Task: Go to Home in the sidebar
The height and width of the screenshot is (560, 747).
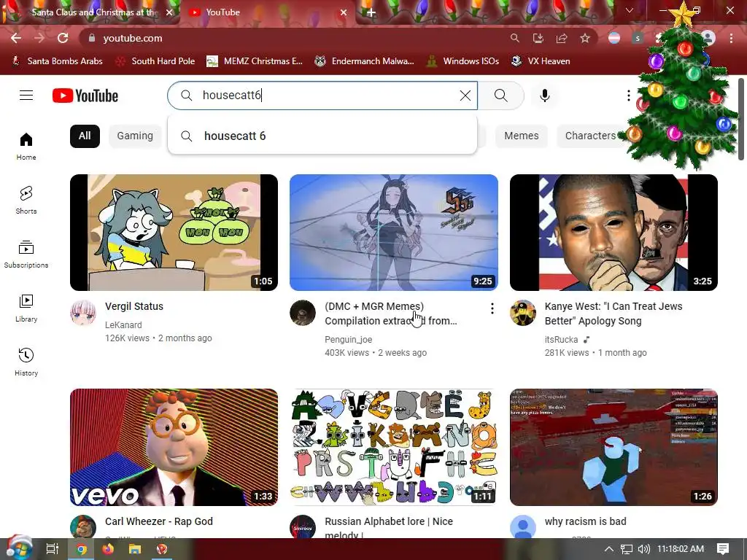Action: tap(26, 146)
